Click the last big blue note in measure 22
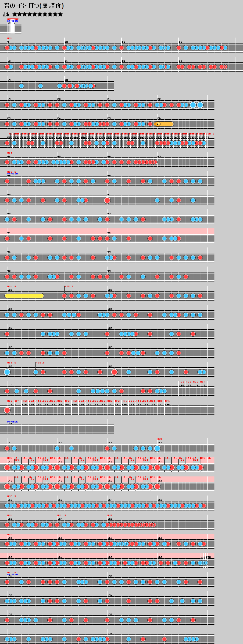This screenshot has width=243, height=644. click(200, 105)
